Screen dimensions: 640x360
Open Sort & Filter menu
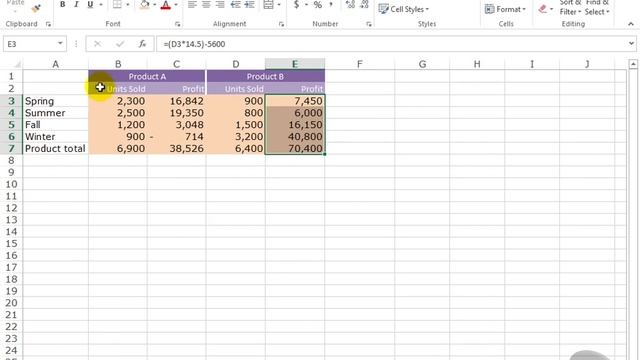click(570, 8)
